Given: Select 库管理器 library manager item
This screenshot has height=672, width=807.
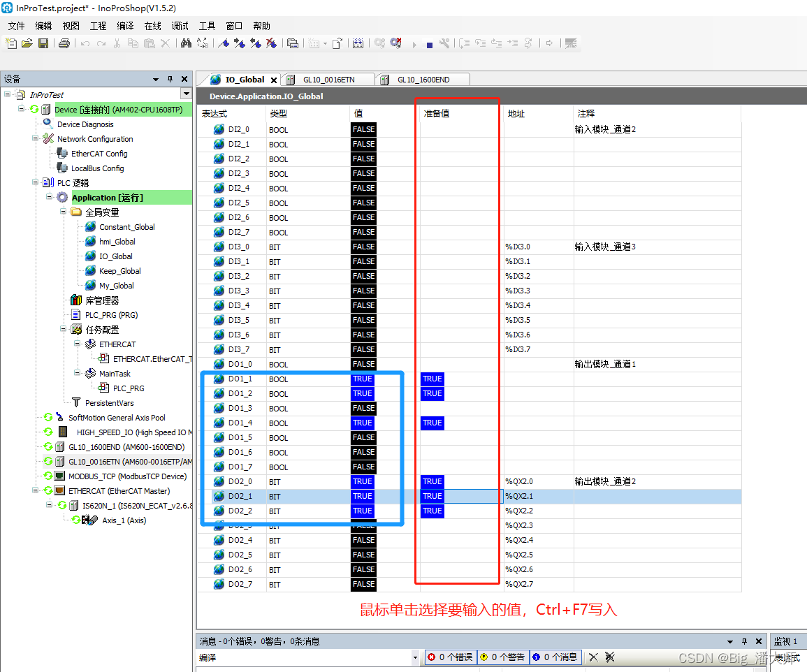Looking at the screenshot, I should coord(102,300).
